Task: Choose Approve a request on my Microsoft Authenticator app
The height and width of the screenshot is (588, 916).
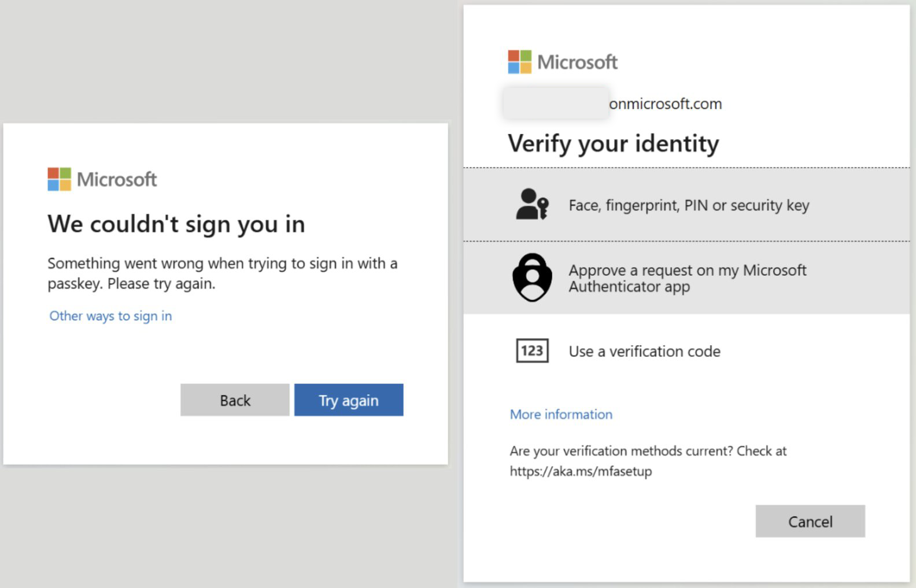Action: click(686, 278)
